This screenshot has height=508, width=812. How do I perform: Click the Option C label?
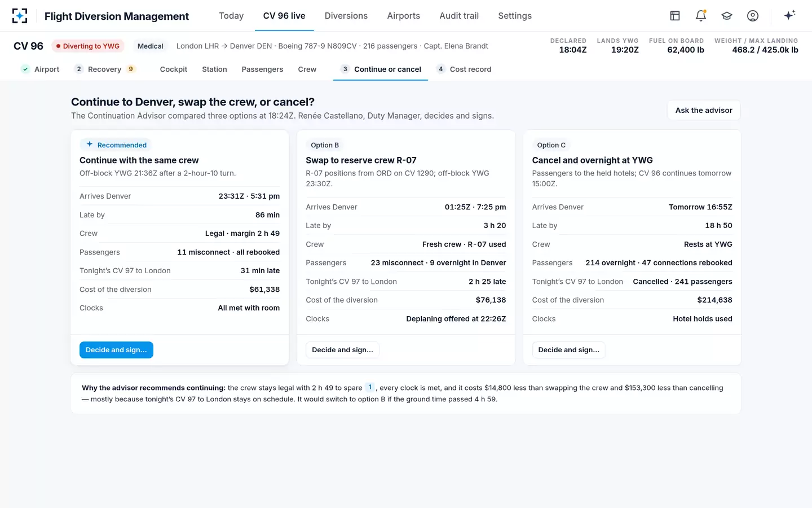tap(551, 145)
